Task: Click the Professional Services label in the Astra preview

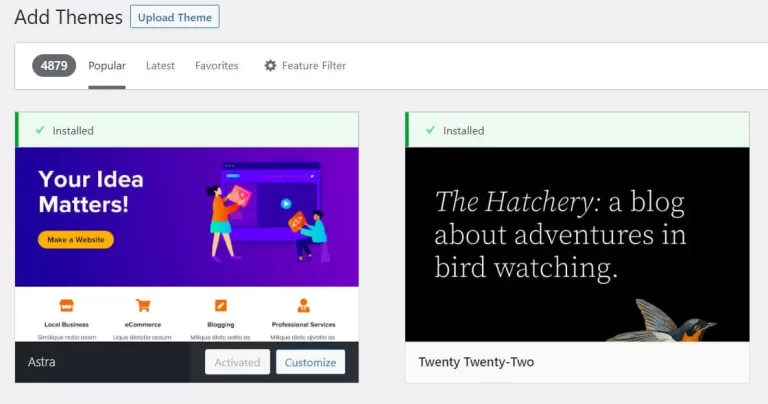Action: [x=304, y=325]
